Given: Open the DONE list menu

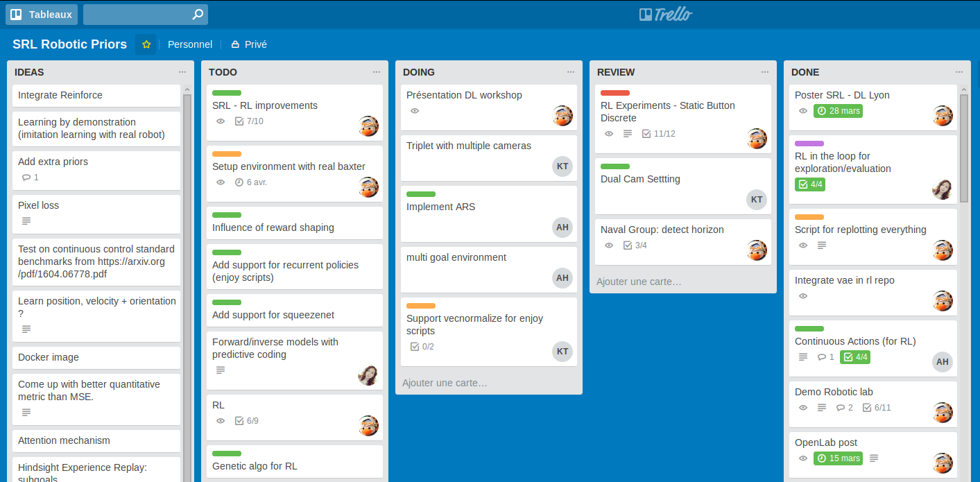Looking at the screenshot, I should tap(959, 72).
